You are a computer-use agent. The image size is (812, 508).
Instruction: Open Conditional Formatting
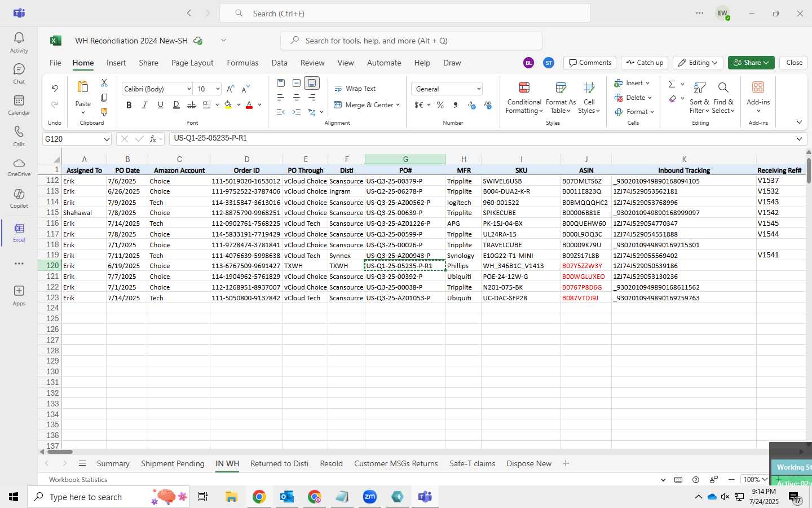(x=524, y=98)
